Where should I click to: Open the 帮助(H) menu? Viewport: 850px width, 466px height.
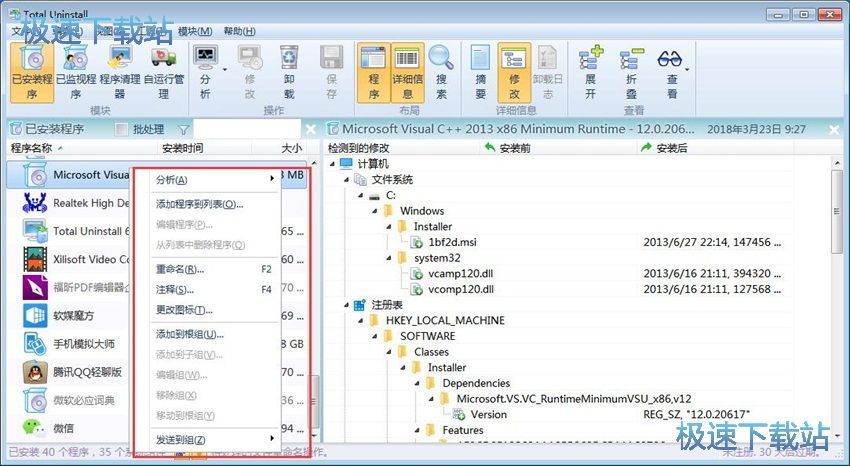click(239, 31)
